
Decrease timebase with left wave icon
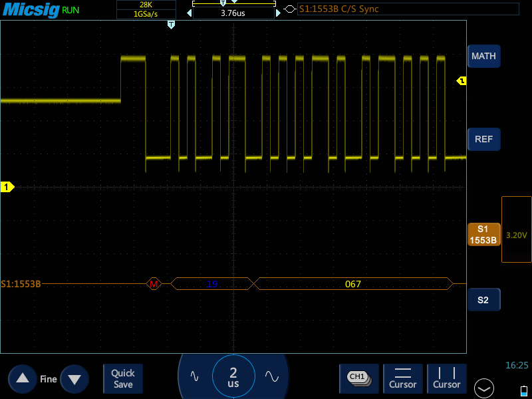[x=194, y=376]
